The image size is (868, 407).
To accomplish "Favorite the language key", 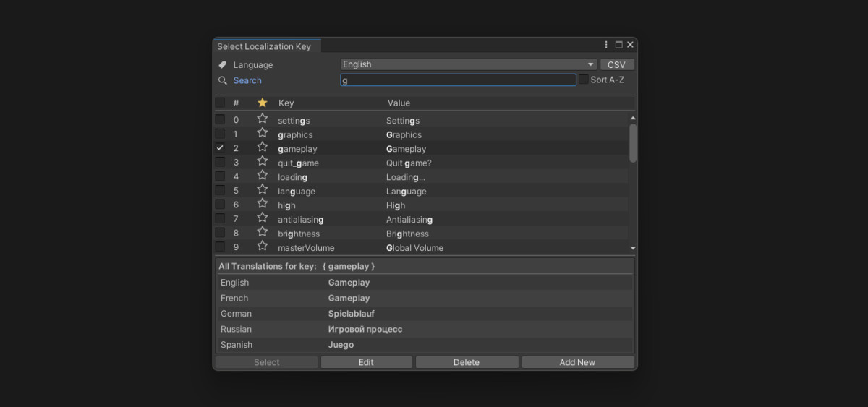I will point(263,190).
